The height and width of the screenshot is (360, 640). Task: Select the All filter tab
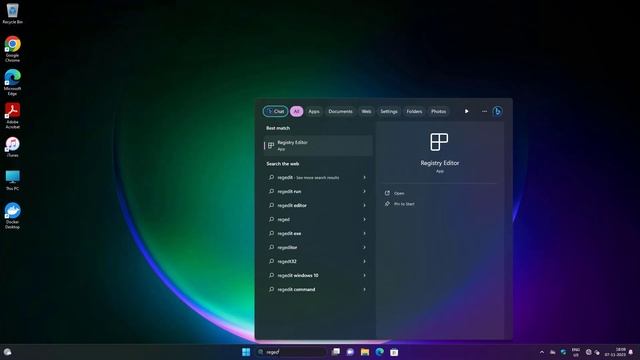(297, 111)
